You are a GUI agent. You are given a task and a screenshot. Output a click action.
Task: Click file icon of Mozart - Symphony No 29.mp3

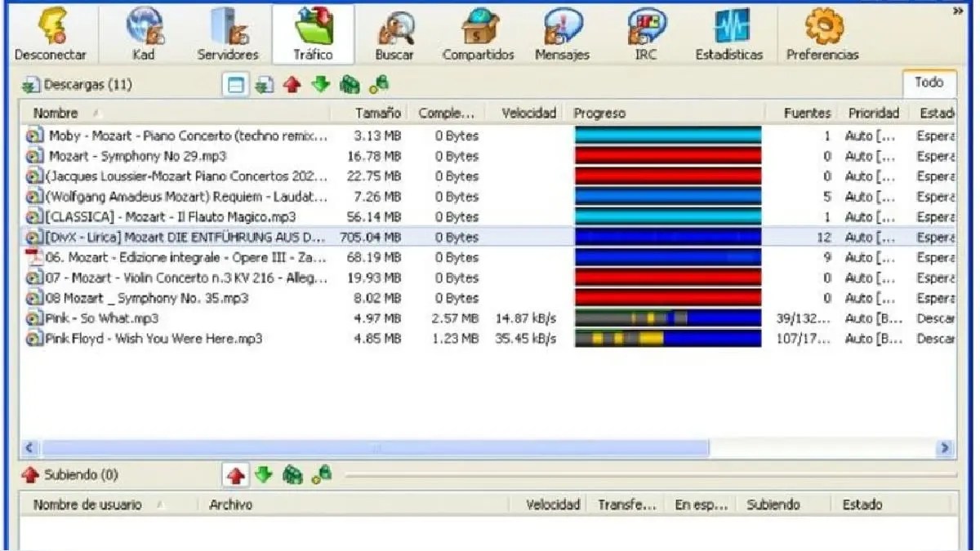pyautogui.click(x=34, y=156)
